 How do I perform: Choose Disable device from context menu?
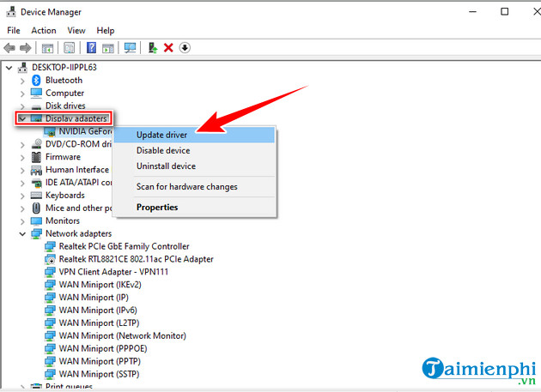point(195,150)
